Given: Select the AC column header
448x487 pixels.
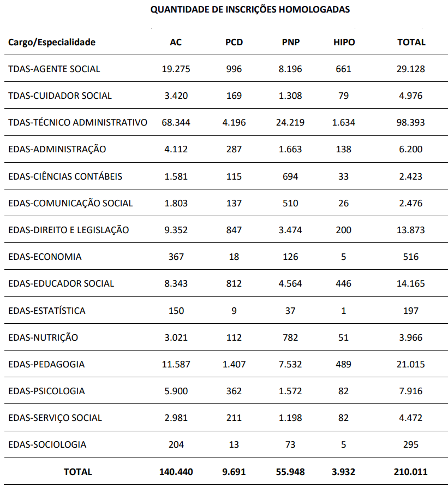Looking at the screenshot, I should pyautogui.click(x=176, y=42).
